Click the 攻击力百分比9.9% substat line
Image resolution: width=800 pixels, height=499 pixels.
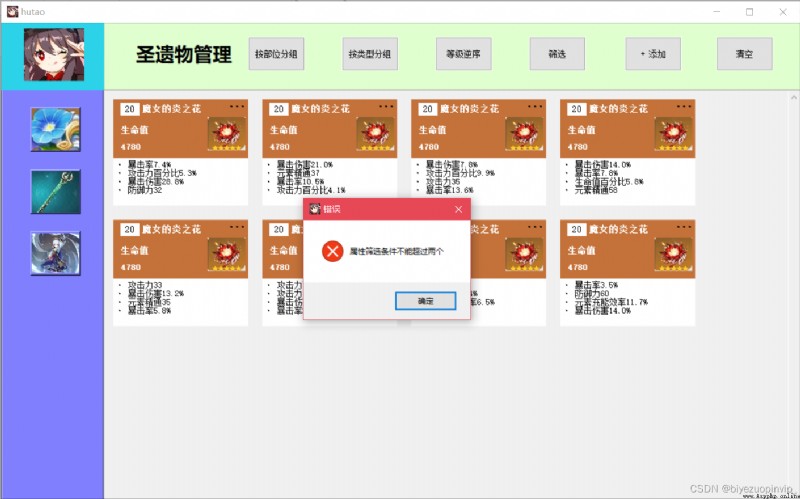(460, 173)
